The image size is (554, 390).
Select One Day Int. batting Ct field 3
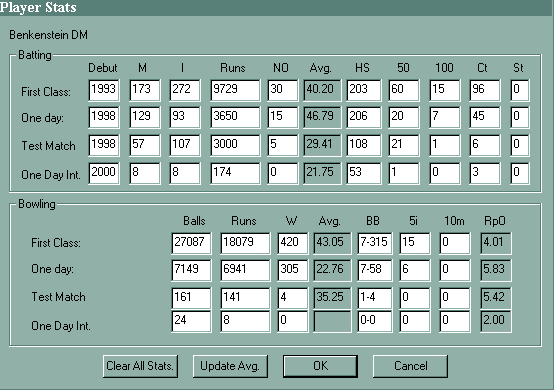(485, 173)
